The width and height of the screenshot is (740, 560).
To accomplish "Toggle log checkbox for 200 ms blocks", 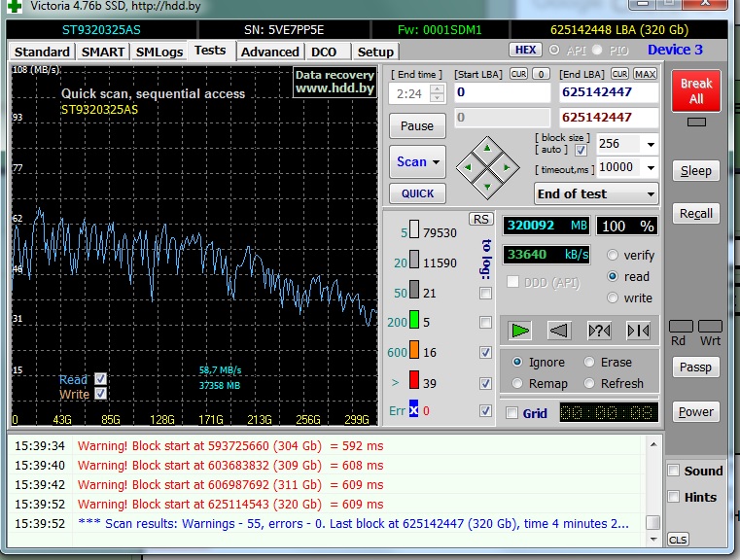I will [485, 323].
